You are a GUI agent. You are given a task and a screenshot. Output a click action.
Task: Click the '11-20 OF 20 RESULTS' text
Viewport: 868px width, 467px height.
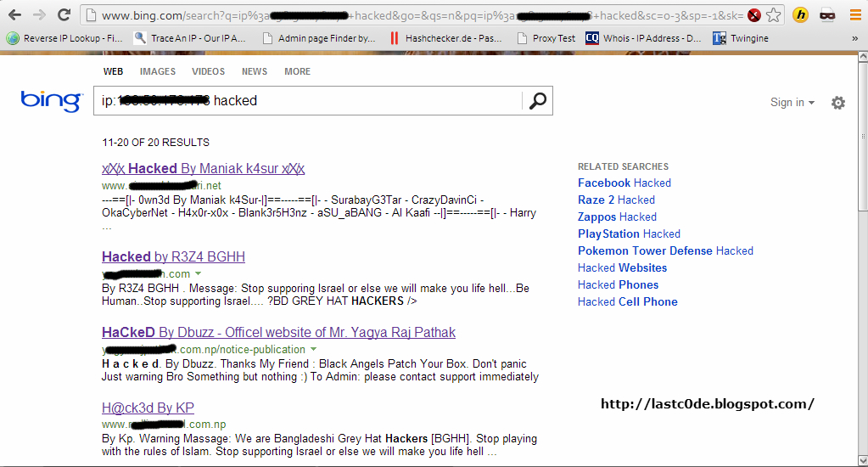[x=155, y=143]
